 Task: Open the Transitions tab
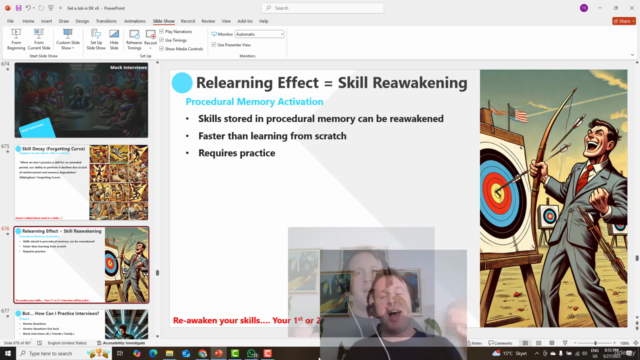tap(106, 21)
